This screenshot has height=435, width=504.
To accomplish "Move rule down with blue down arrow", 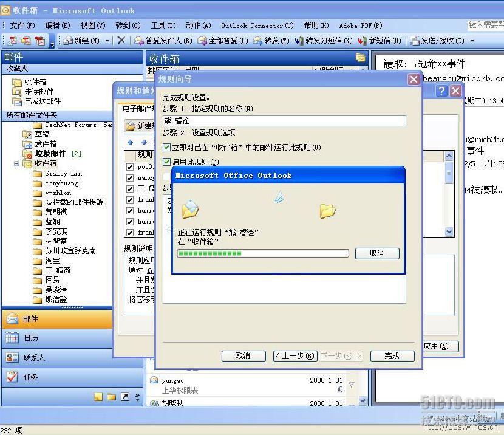I will point(144,142).
